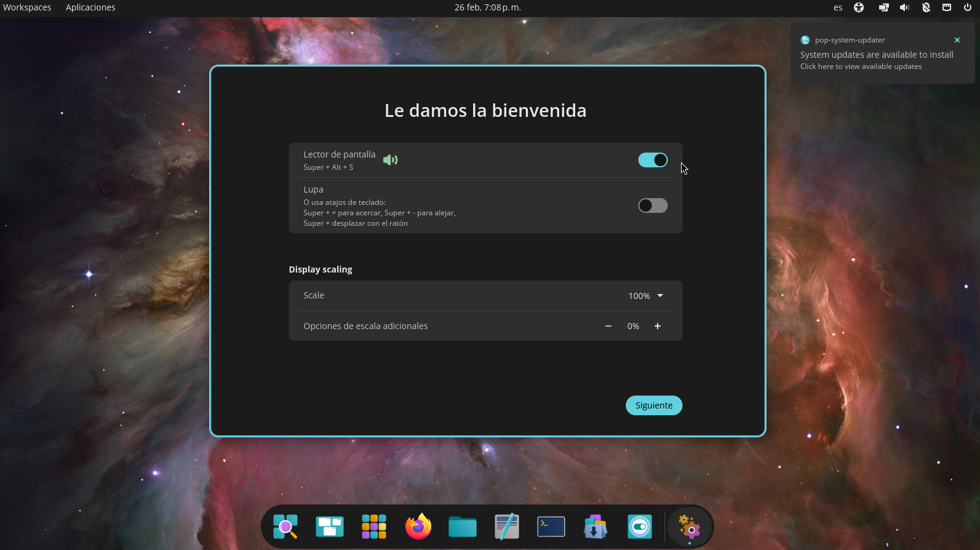Open the text editor dock icon
The width and height of the screenshot is (980, 550).
(507, 527)
